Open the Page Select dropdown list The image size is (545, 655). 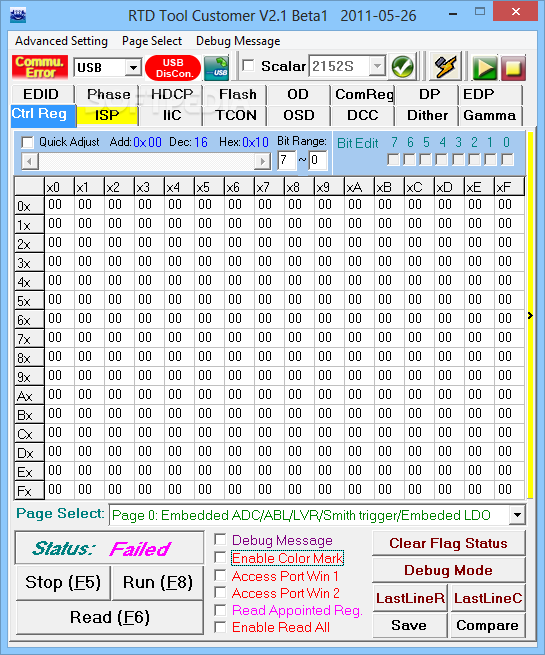pos(517,515)
